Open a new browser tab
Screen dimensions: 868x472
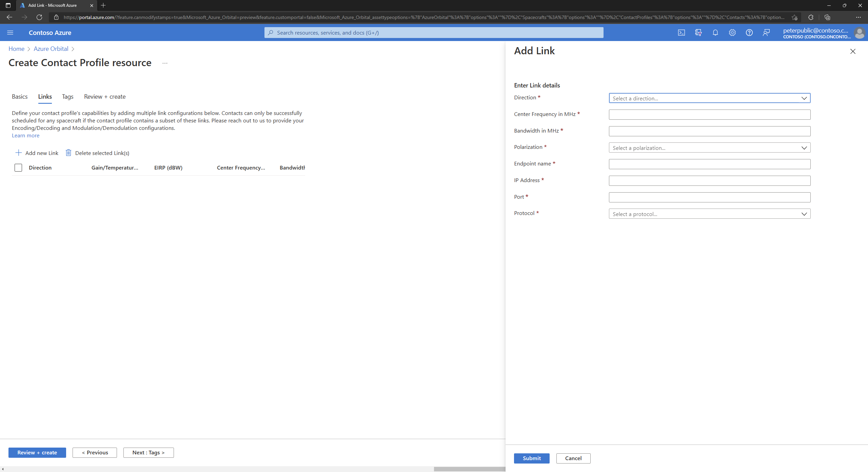coord(103,5)
